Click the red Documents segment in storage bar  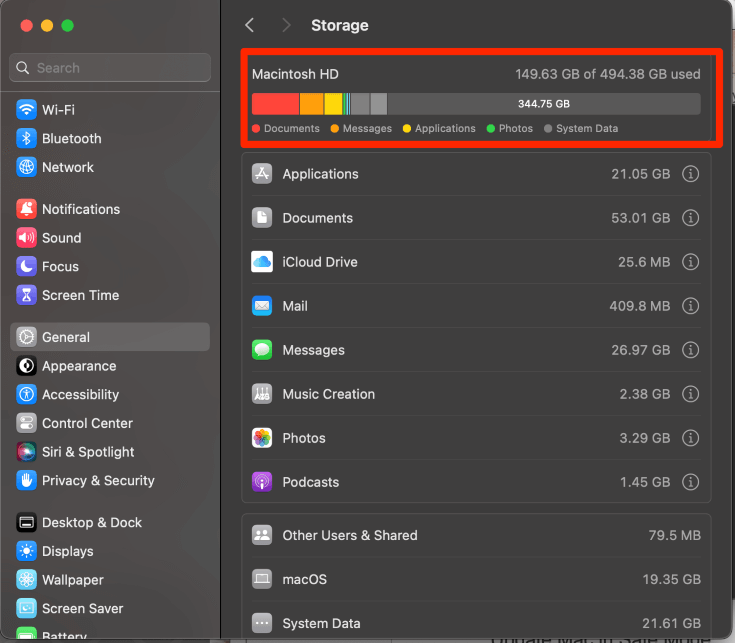pyautogui.click(x=275, y=104)
